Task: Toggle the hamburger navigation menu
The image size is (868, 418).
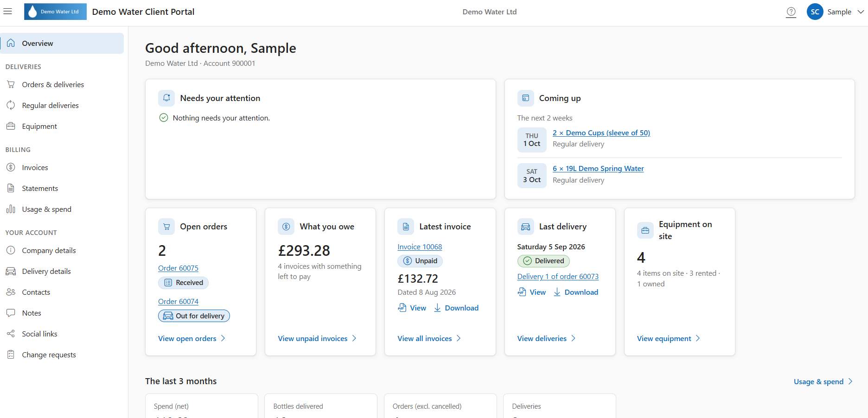Action: 7,12
